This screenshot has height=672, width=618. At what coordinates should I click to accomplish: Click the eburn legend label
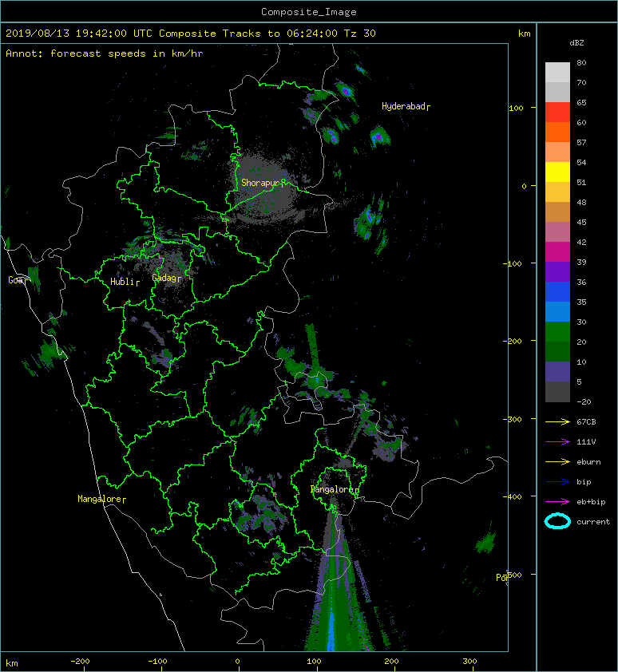(588, 461)
